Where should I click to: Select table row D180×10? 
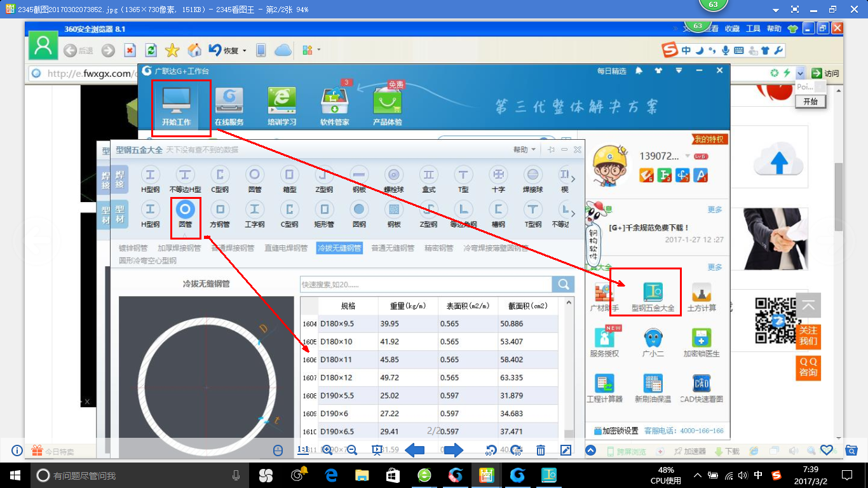(x=430, y=342)
